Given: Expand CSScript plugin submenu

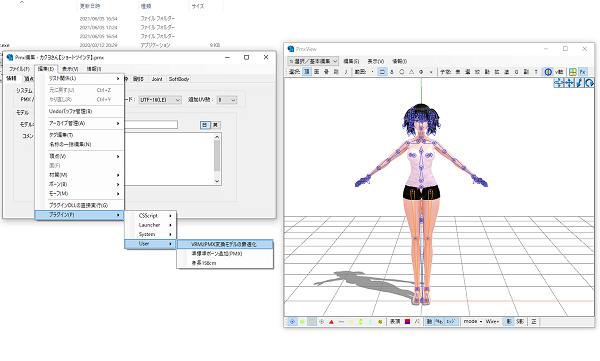Looking at the screenshot, I should coord(151,216).
